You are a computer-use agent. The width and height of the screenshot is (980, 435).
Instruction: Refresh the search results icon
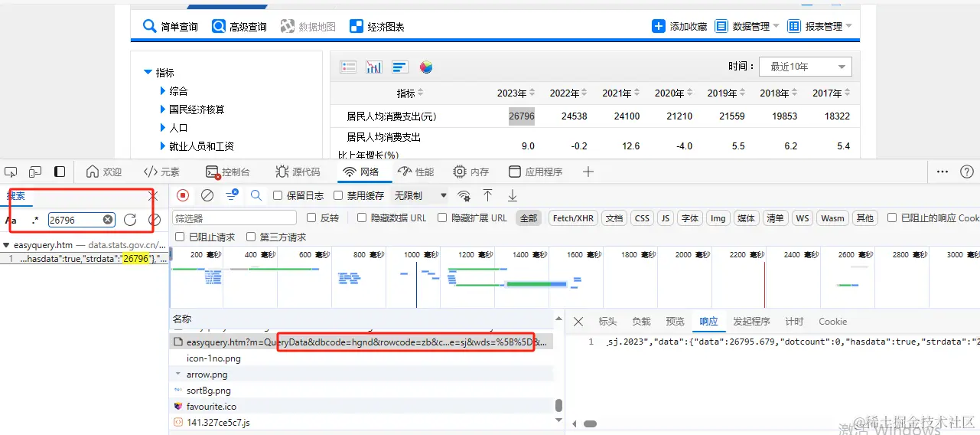click(130, 220)
